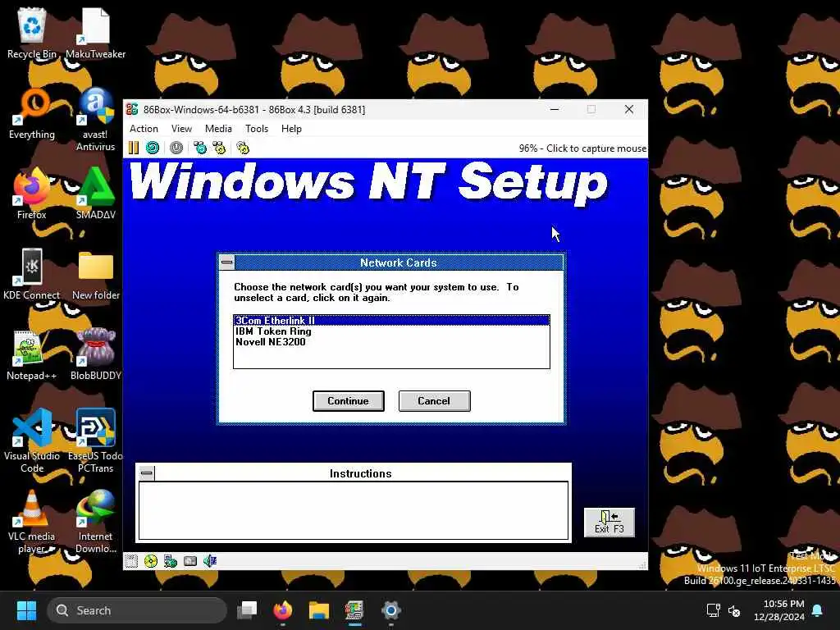Open the Settings gear taskbar icon

click(391, 610)
